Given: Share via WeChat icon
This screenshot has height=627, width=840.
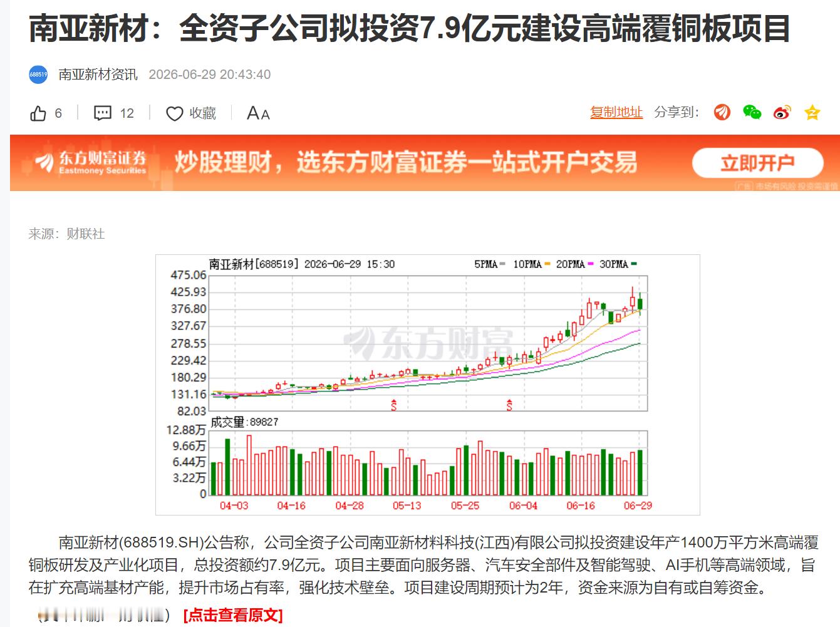Looking at the screenshot, I should point(752,112).
